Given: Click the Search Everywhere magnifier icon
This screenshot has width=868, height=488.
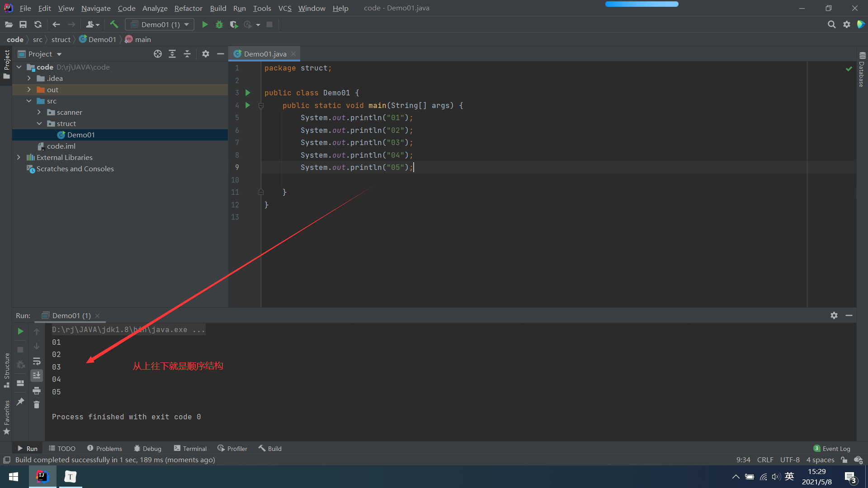Looking at the screenshot, I should (831, 24).
